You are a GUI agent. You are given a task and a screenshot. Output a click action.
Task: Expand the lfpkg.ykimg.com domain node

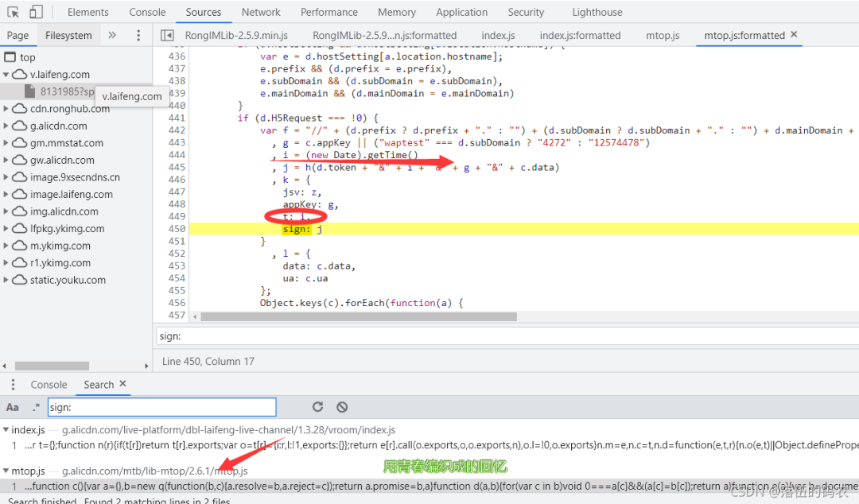pos(6,228)
